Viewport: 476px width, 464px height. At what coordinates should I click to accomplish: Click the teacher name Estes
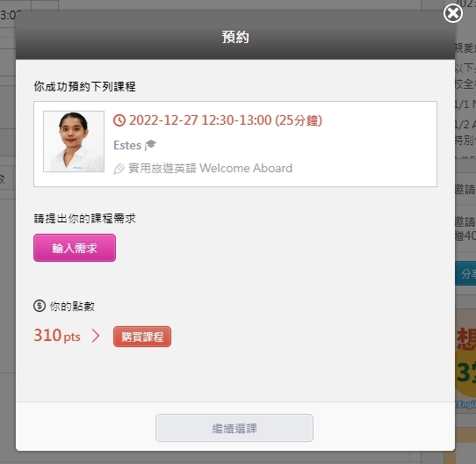coord(127,145)
